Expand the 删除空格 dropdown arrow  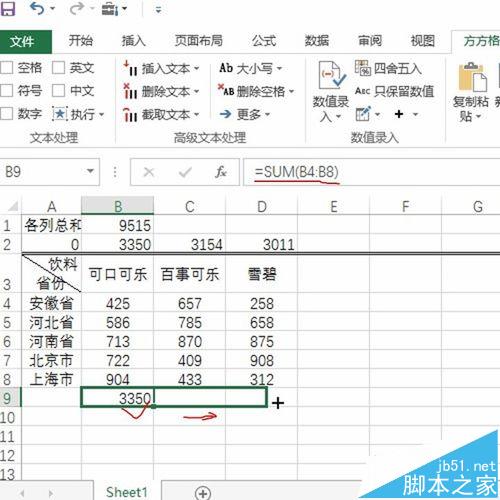pyautogui.click(x=292, y=91)
